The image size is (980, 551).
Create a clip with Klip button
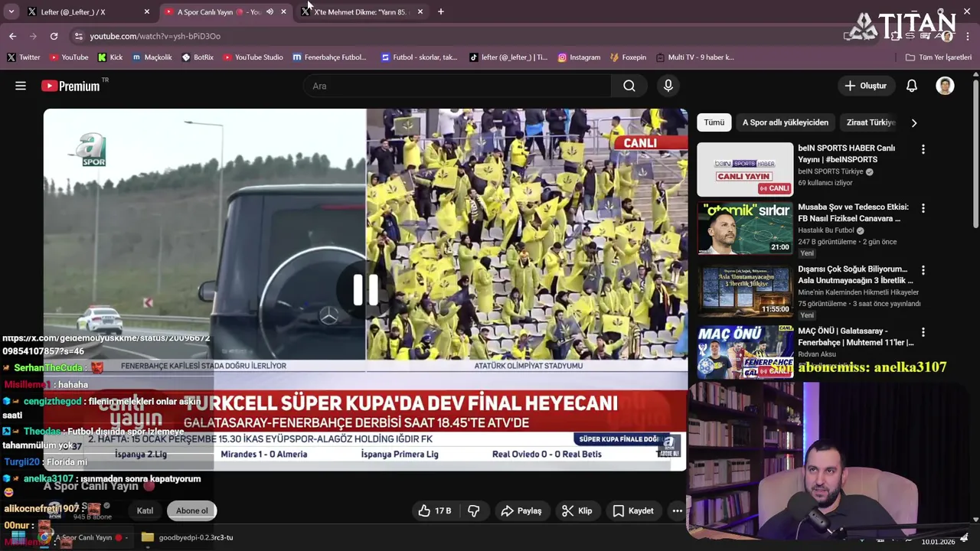tap(577, 510)
